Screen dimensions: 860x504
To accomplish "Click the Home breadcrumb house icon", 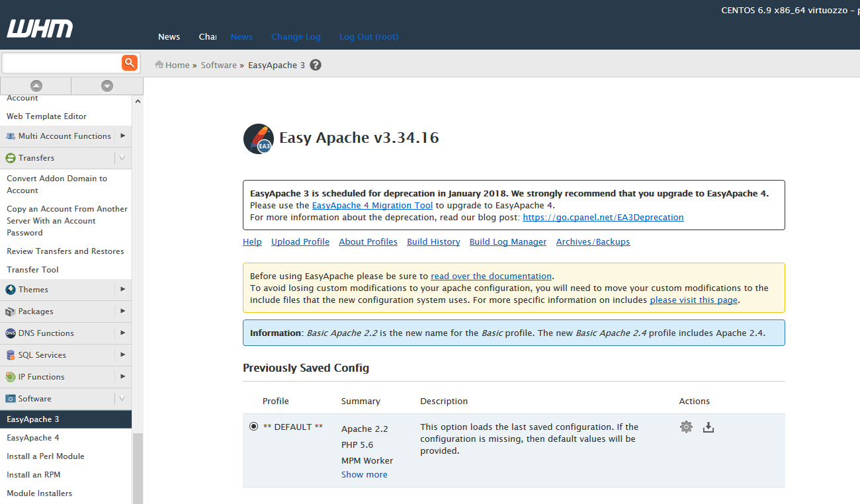I will coord(159,65).
